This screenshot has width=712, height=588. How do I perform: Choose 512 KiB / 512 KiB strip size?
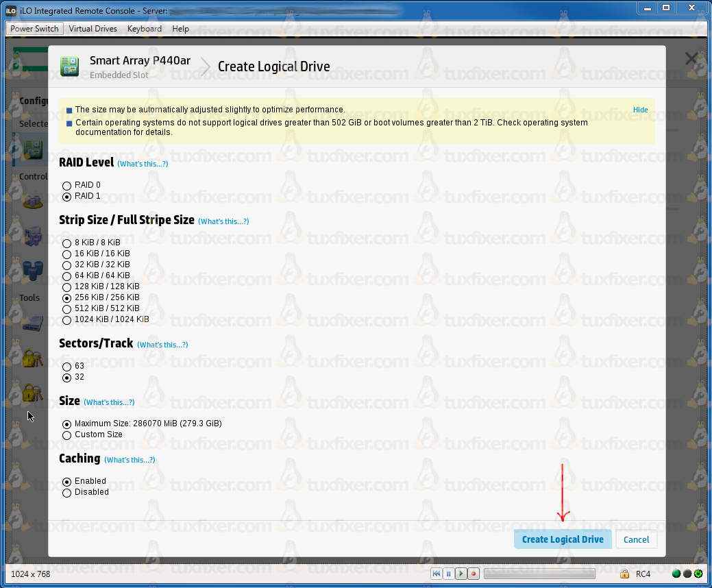click(66, 309)
